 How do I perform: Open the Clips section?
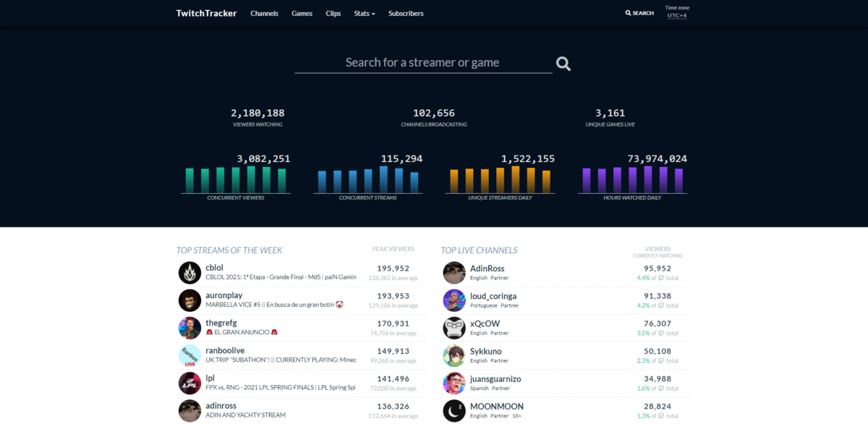[333, 13]
